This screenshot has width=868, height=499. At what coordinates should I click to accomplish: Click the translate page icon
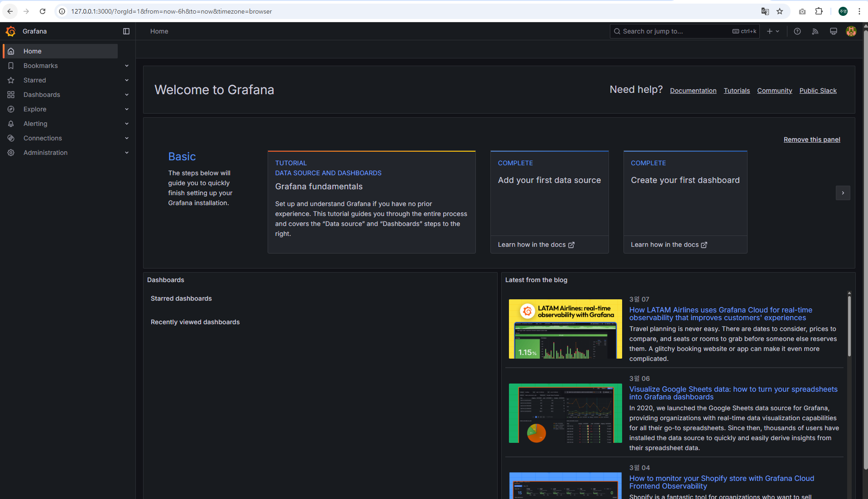pos(765,11)
